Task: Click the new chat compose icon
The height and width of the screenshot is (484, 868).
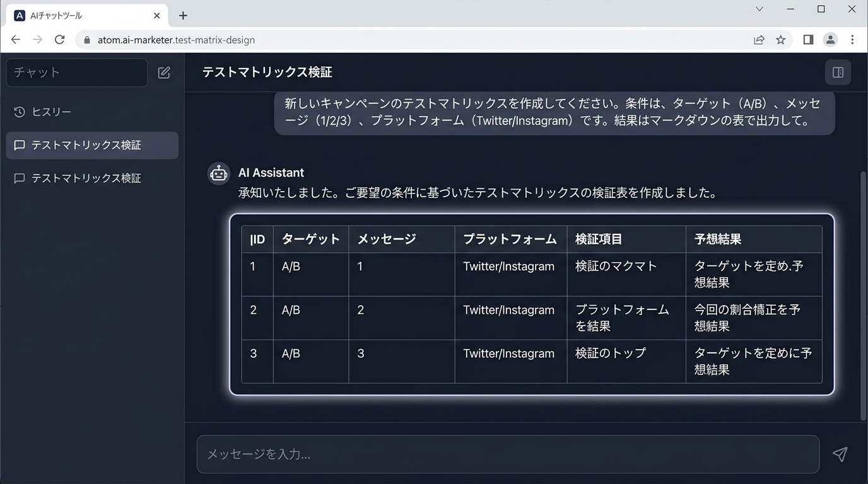Action: 164,72
